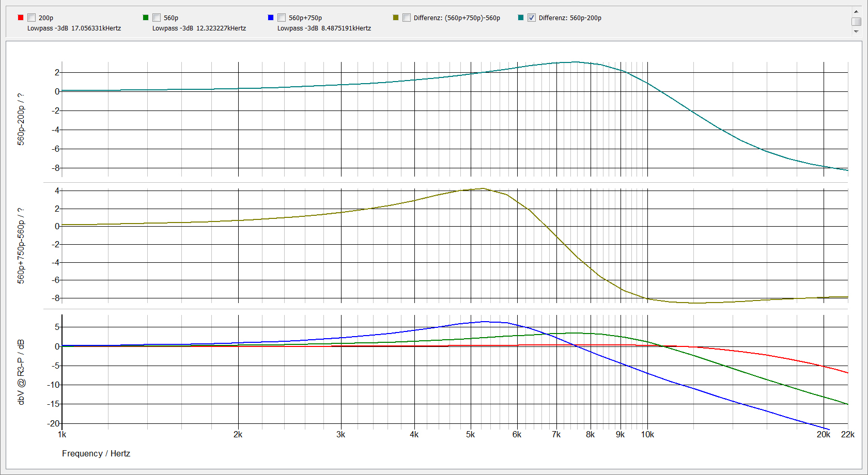Enable the 200p curve checkbox
This screenshot has width=868, height=475.
32,18
